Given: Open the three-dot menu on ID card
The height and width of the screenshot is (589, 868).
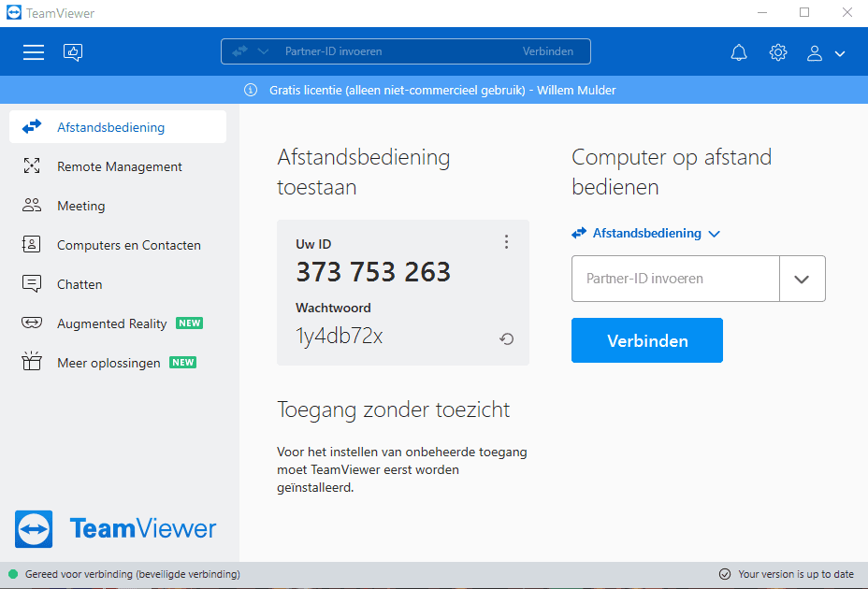Looking at the screenshot, I should pos(506,242).
